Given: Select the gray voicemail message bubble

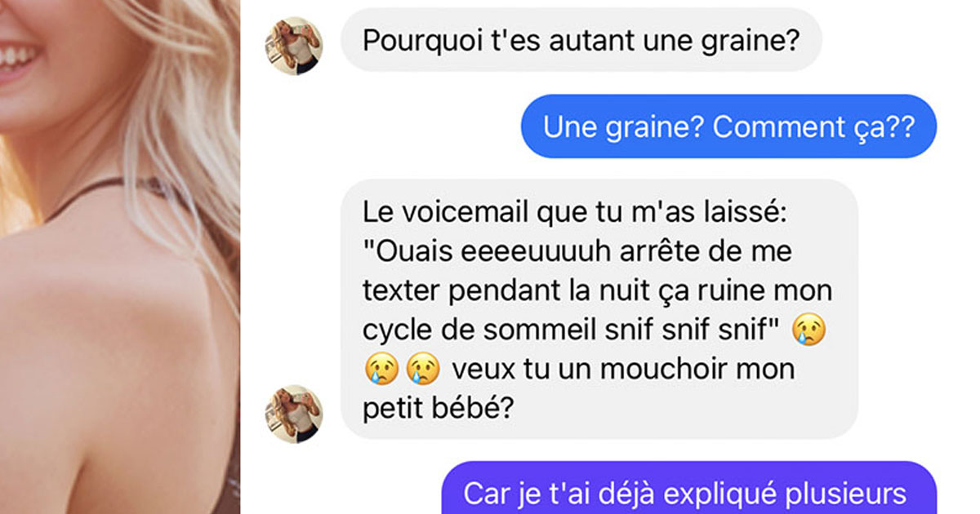Looking at the screenshot, I should click(x=599, y=310).
